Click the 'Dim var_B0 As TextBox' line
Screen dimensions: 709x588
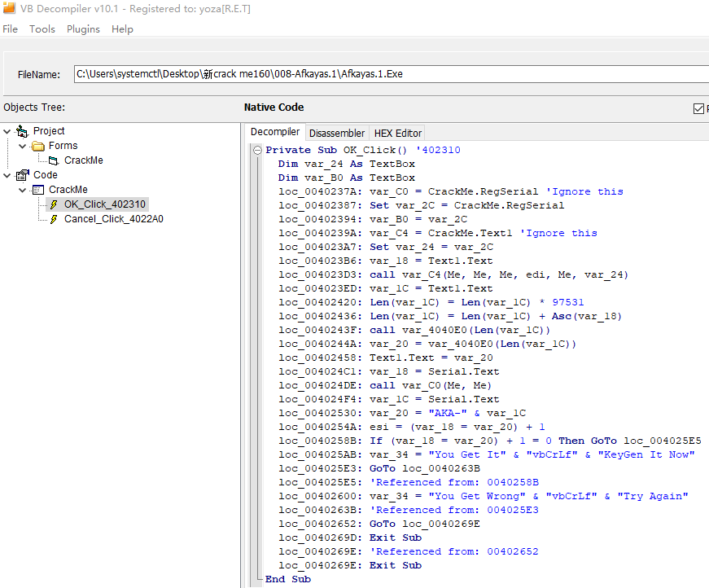347,178
